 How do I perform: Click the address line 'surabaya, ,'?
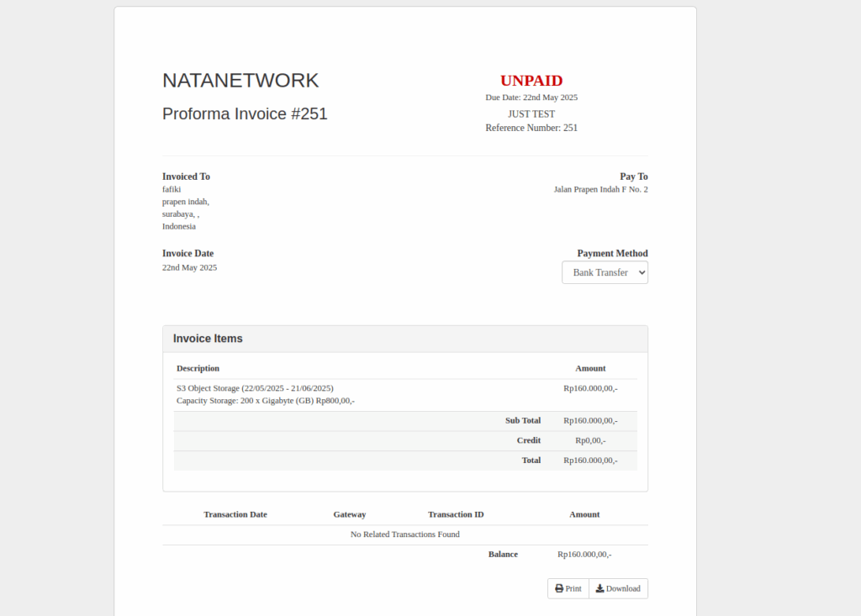[x=181, y=214]
